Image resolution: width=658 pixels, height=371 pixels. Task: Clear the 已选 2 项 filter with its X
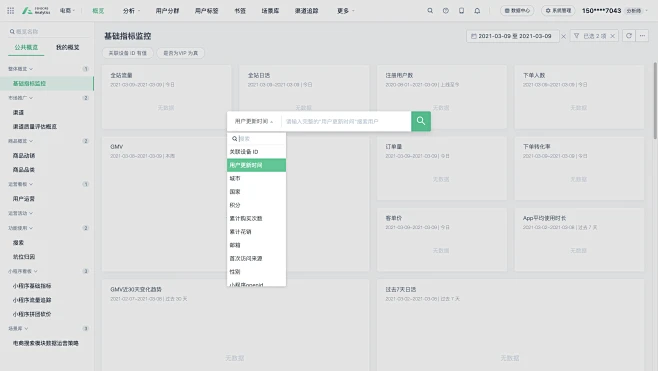pos(613,36)
